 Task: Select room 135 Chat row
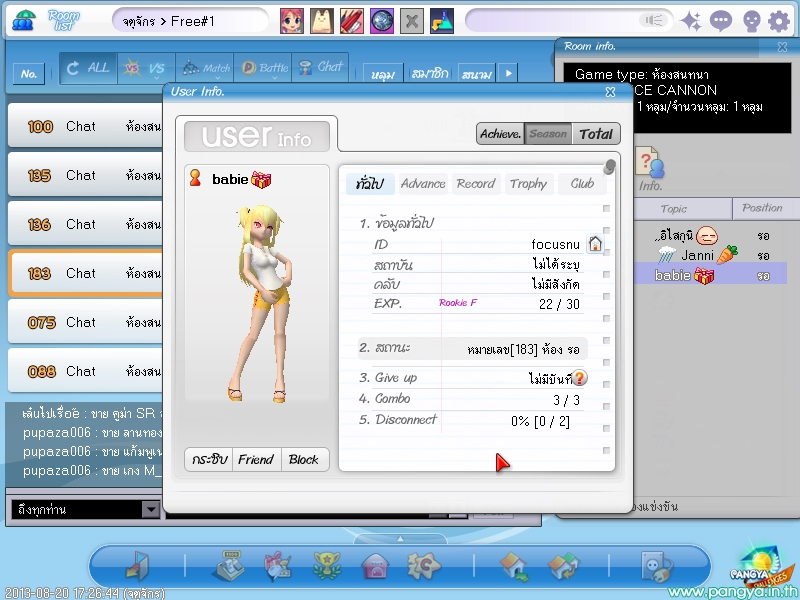point(86,175)
